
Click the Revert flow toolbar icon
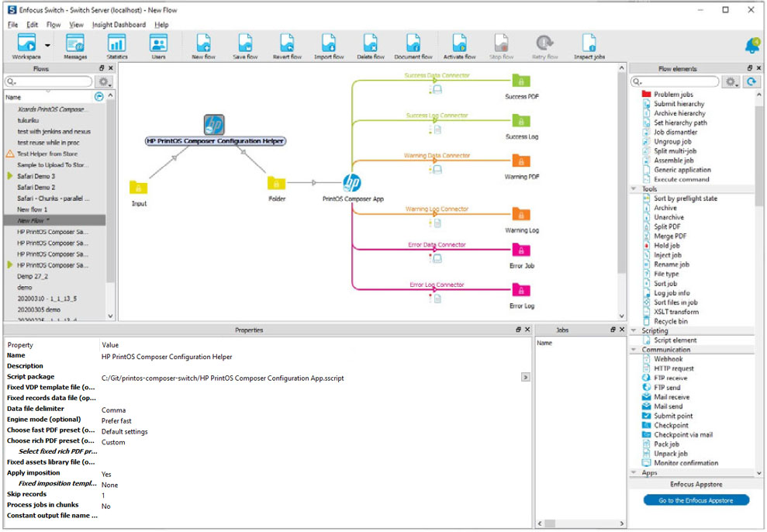287,44
